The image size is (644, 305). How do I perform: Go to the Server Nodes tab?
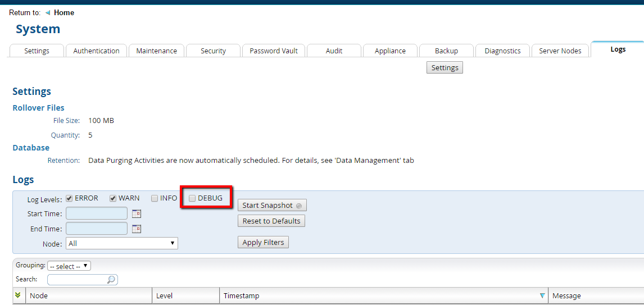[x=560, y=51]
